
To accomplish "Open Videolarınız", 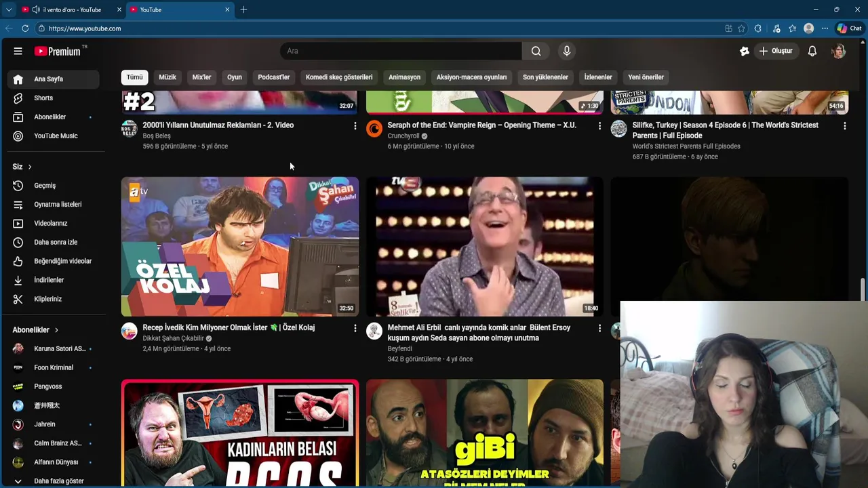I will click(x=54, y=223).
